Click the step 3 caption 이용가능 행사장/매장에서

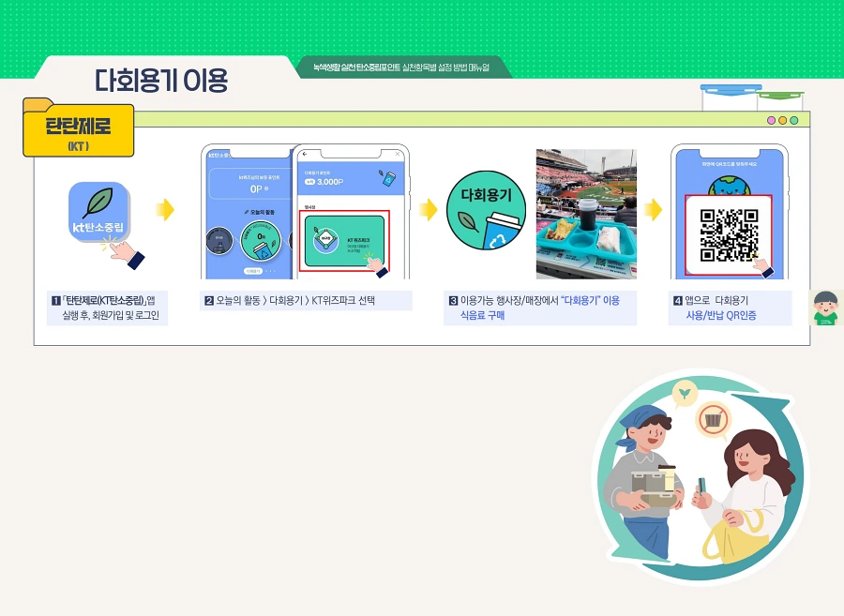point(508,301)
